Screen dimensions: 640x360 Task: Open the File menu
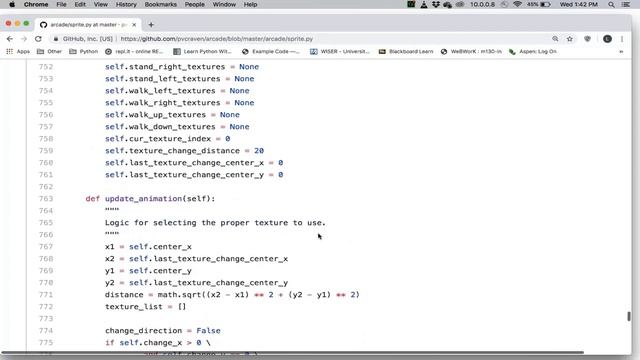pos(61,4)
